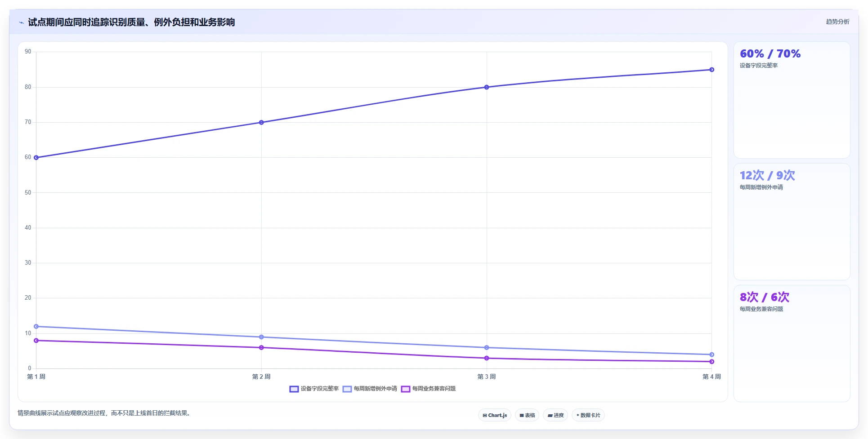Click the 每周业务兼容问题 point at 第 2 周 (6)
Screen dimensions: 868x439
point(261,347)
